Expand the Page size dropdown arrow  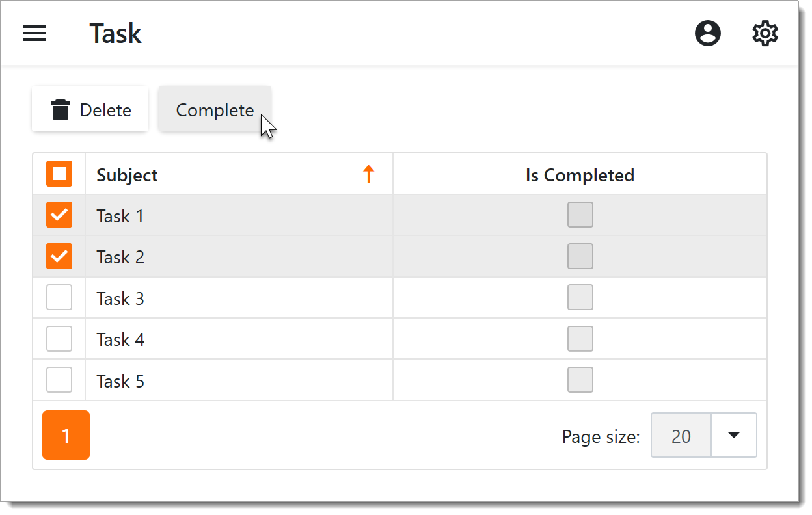tap(734, 435)
